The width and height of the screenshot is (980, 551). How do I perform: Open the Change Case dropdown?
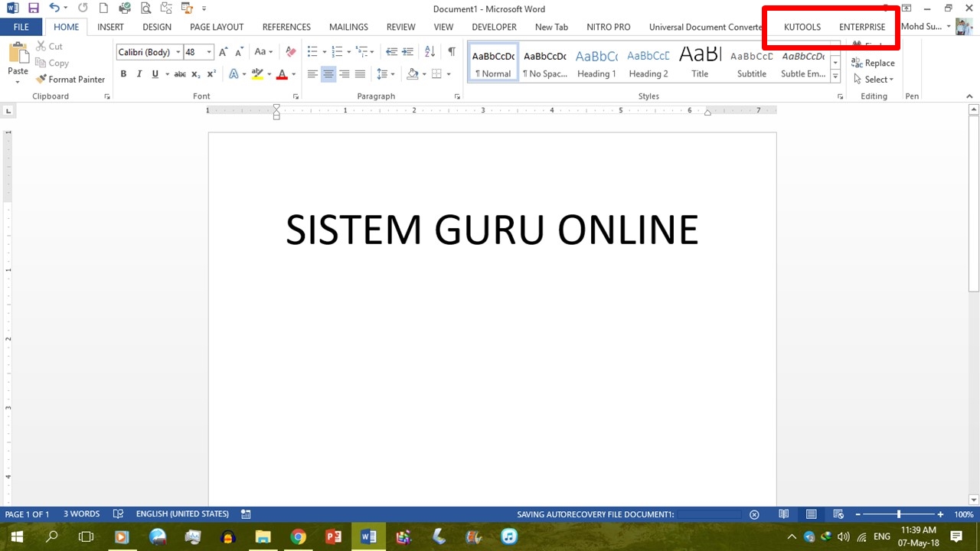[x=263, y=52]
